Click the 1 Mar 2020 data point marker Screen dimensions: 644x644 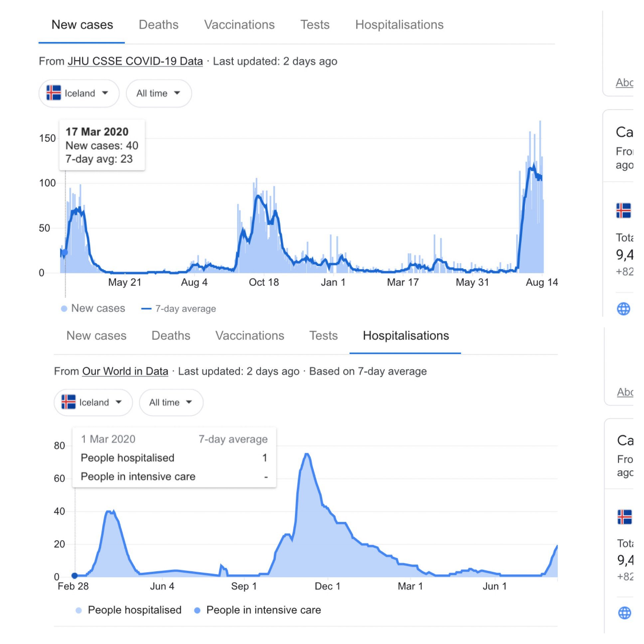pos(75,576)
